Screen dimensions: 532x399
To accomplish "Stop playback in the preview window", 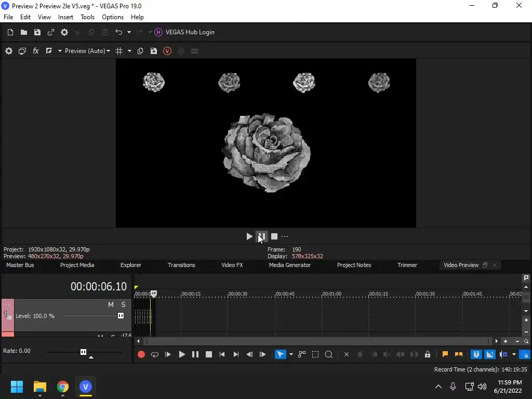I will (274, 236).
